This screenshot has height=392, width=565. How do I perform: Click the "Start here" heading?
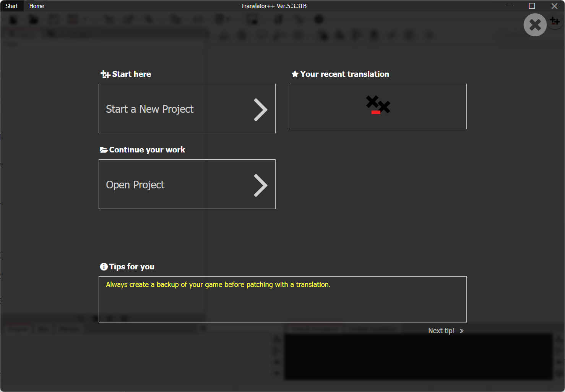[126, 74]
